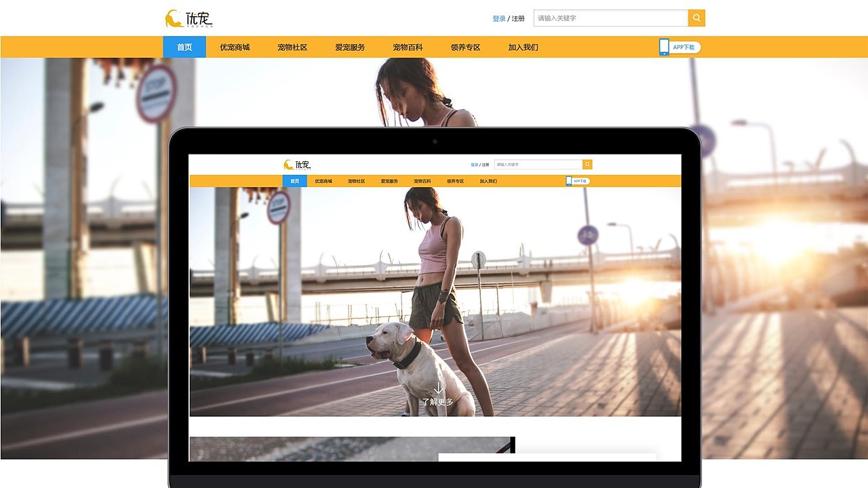Select the 首页 tab in the page navigation
Screen dimensions: 868x488
(184, 47)
